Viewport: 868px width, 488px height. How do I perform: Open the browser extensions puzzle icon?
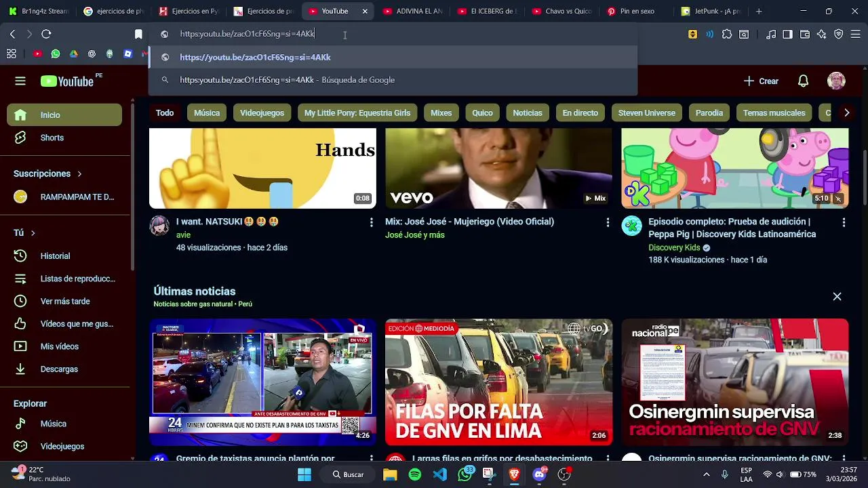(727, 34)
